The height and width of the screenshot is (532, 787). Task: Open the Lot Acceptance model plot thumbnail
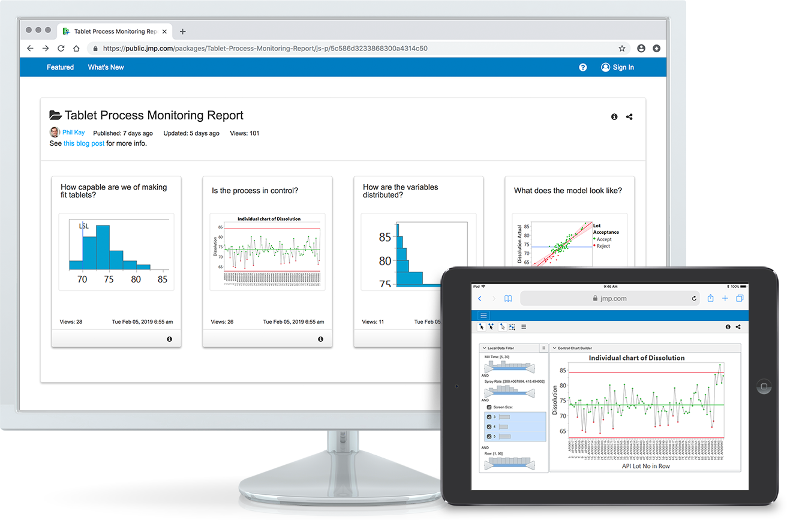[569, 241]
